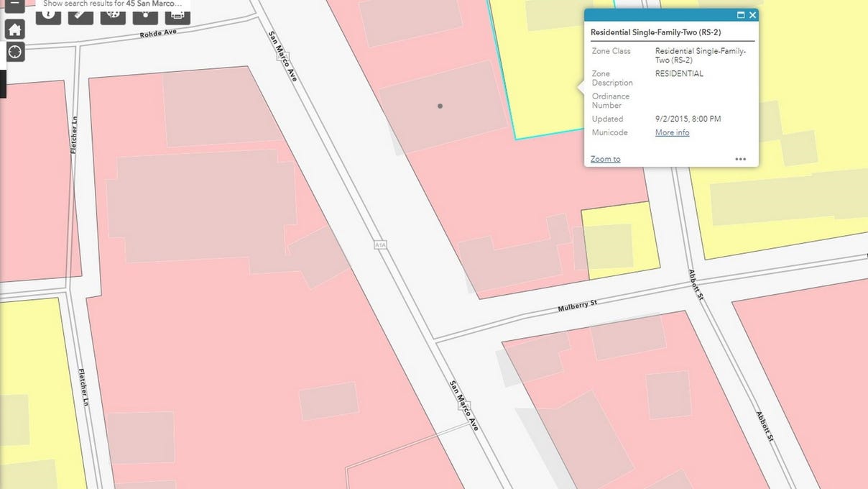Viewport: 868px width, 489px height.
Task: Select "Show search results for 45 San Marco" suggestion
Action: pos(112,4)
